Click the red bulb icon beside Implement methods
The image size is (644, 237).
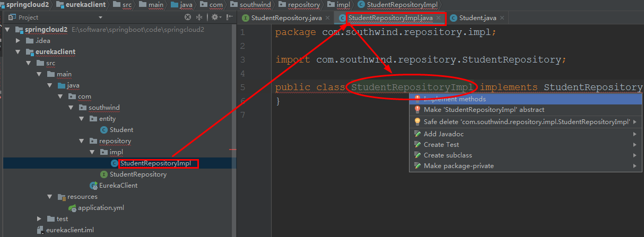pos(417,99)
